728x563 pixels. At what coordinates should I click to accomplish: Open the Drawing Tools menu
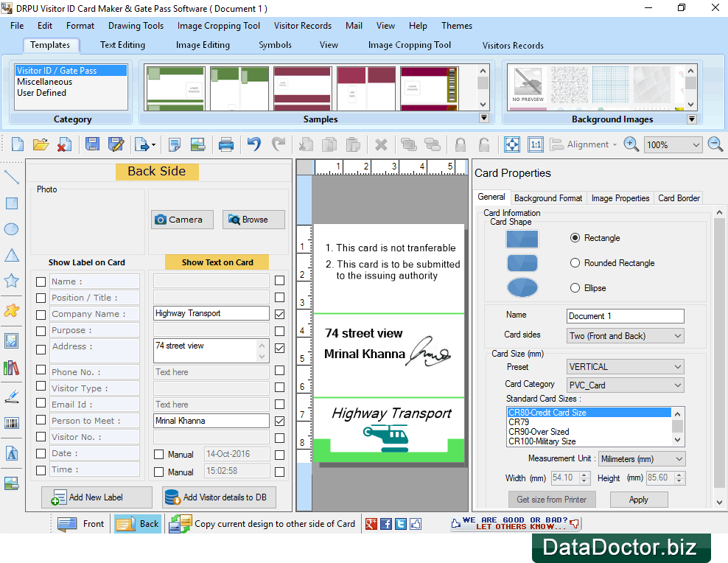136,26
